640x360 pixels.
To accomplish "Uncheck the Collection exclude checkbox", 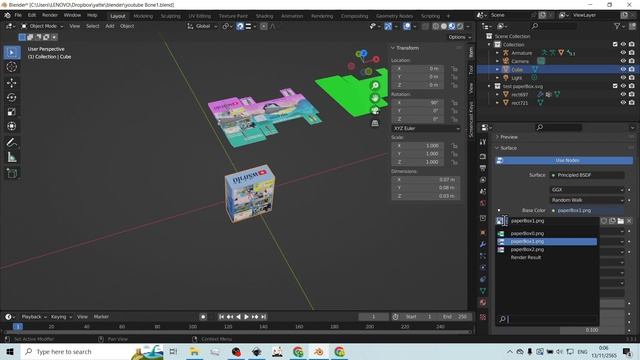I will tap(615, 44).
